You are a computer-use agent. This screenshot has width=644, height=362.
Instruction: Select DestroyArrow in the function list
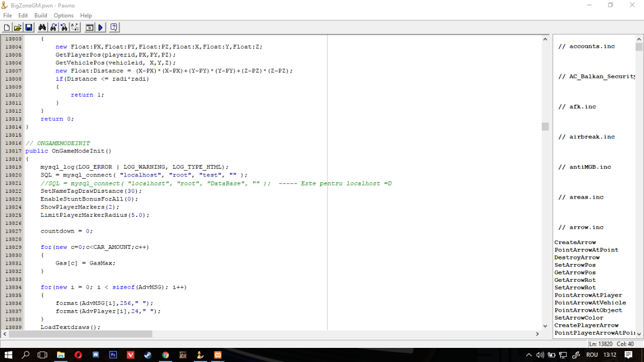tap(577, 257)
